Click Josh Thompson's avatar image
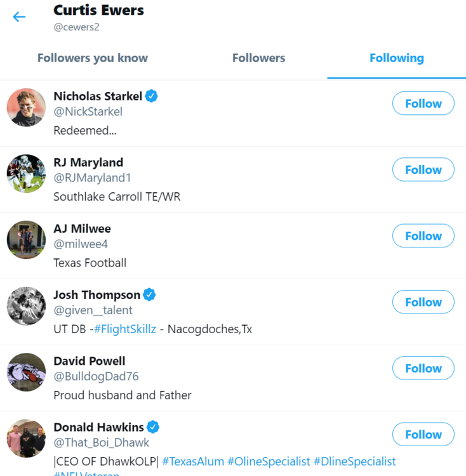The height and width of the screenshot is (476, 466). pos(26,306)
